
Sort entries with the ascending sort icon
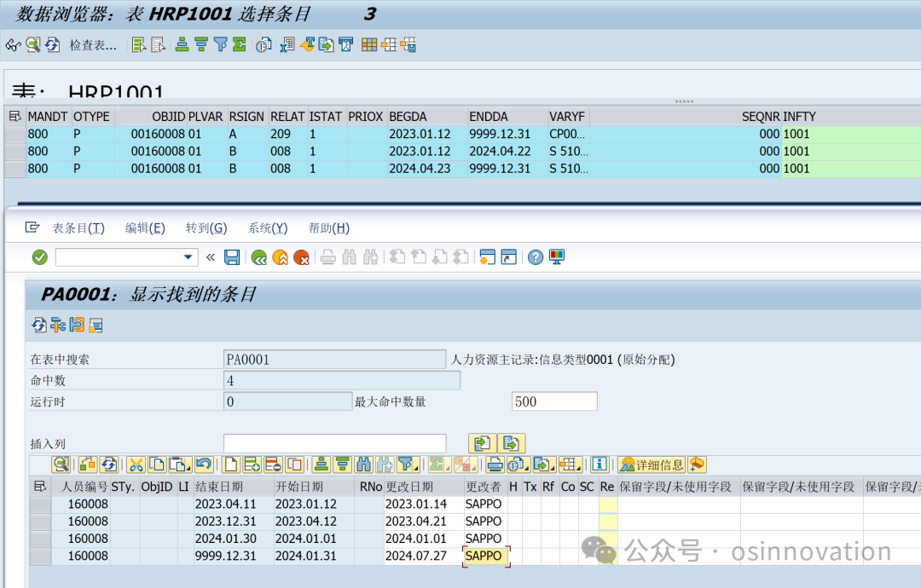click(182, 44)
